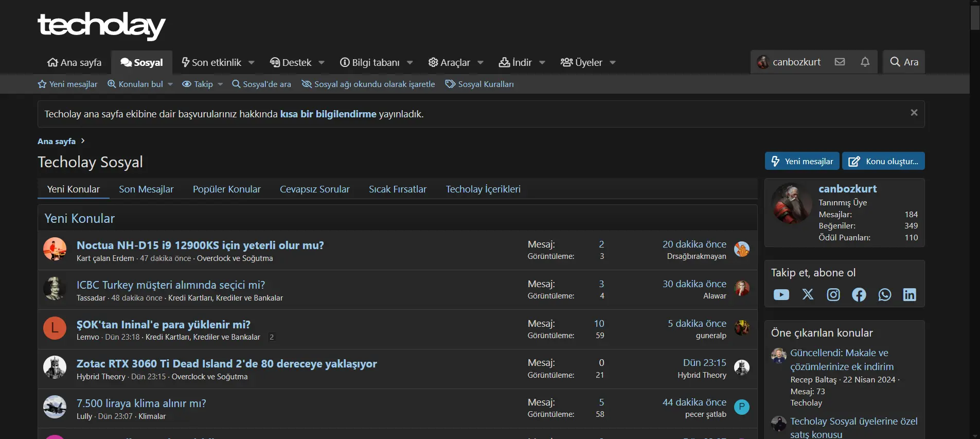Open the Konuları bul link
The width and height of the screenshot is (980, 439).
click(135, 84)
